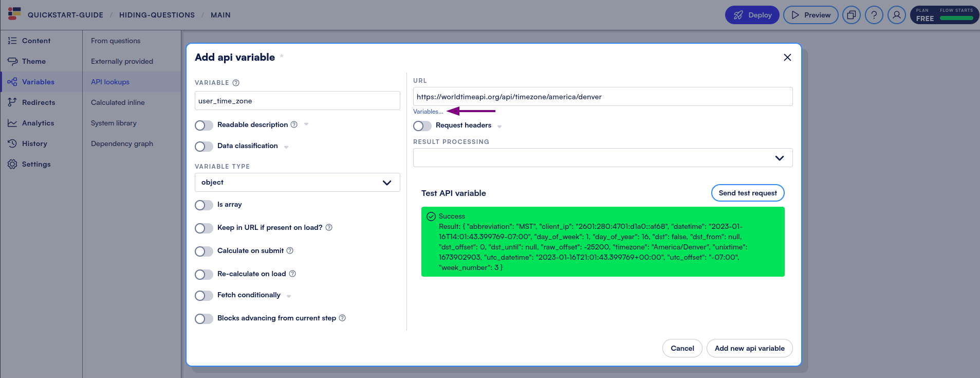Click help icon beside Re-calculate on load
The width and height of the screenshot is (980, 378).
tap(292, 274)
